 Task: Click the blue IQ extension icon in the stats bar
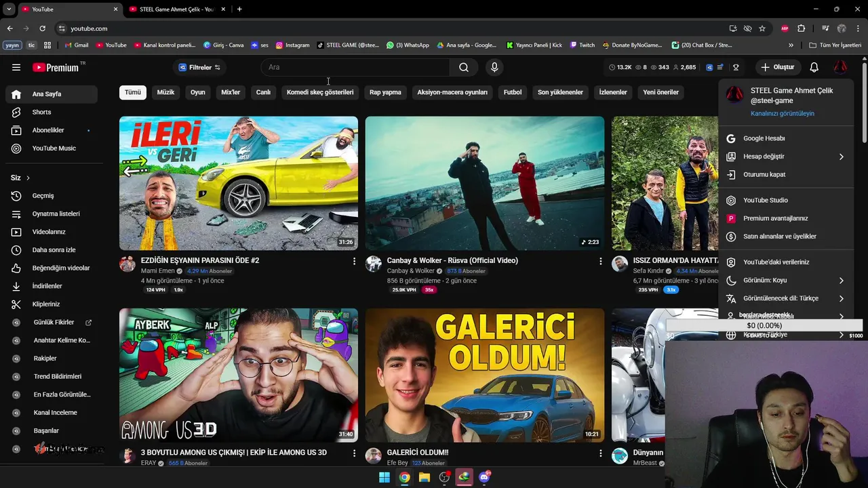pos(709,67)
